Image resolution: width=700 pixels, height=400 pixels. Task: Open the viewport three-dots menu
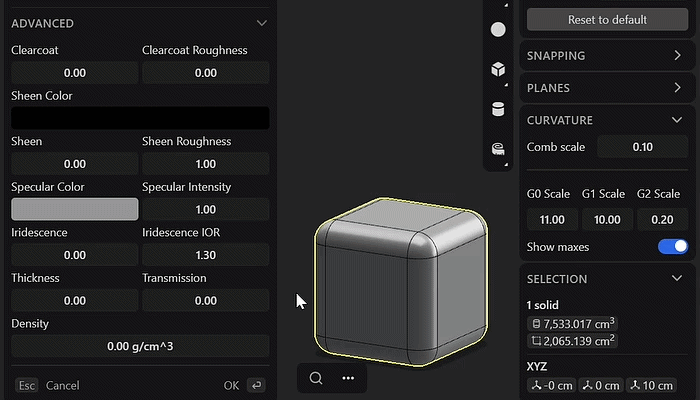(x=348, y=378)
